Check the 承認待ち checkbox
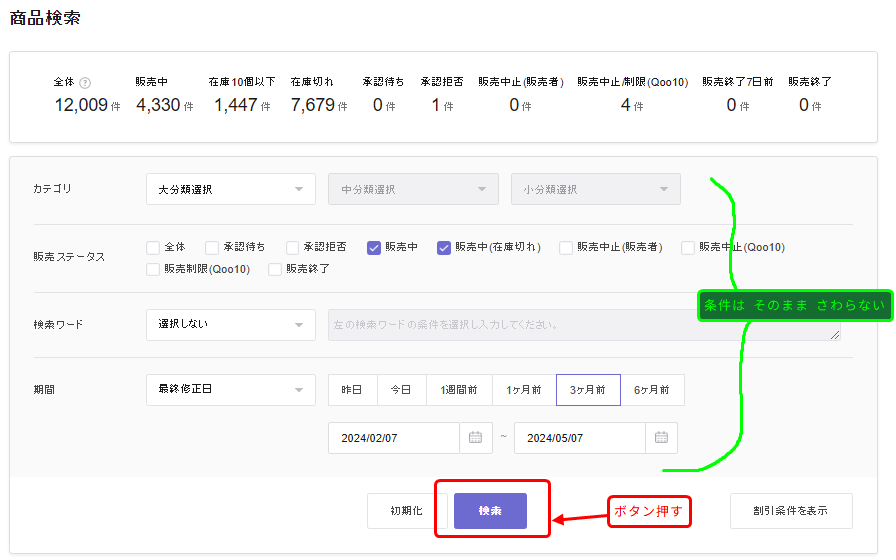 click(212, 247)
